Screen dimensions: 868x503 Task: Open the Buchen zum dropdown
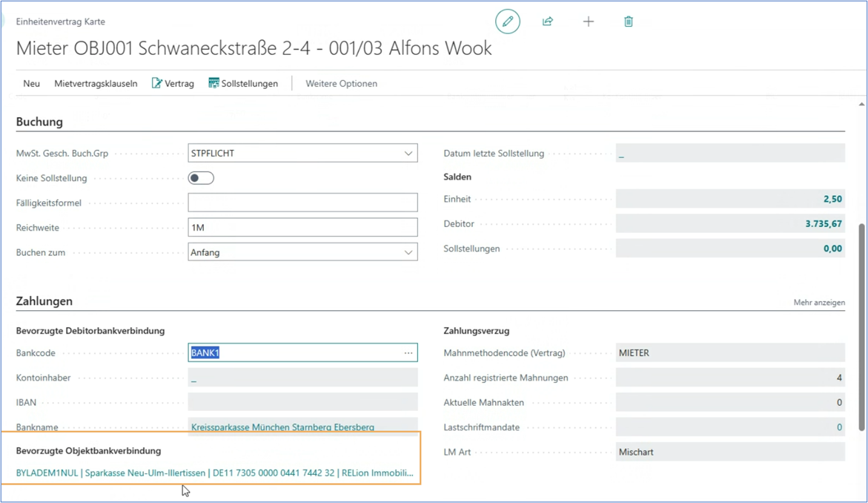point(408,252)
